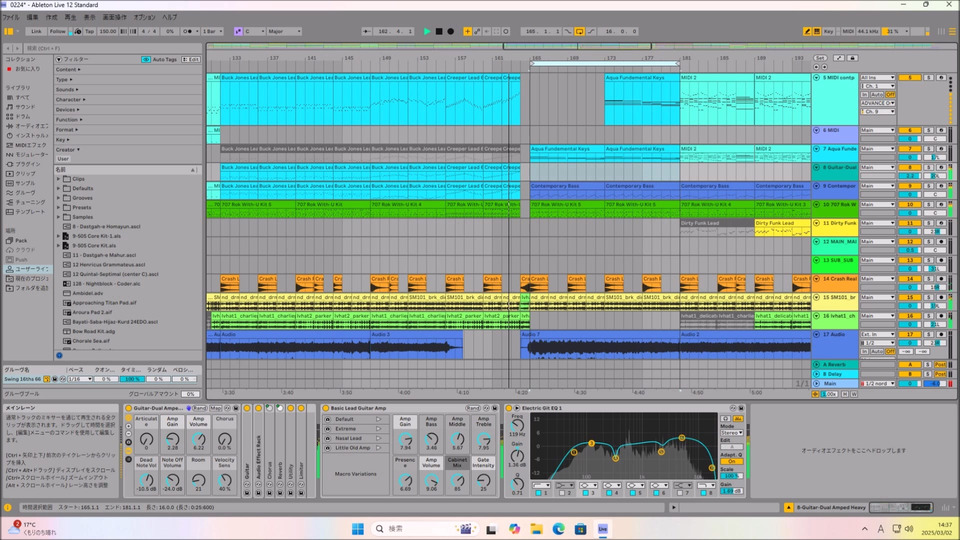
Task: Click the Stop button in transport
Action: [x=439, y=31]
